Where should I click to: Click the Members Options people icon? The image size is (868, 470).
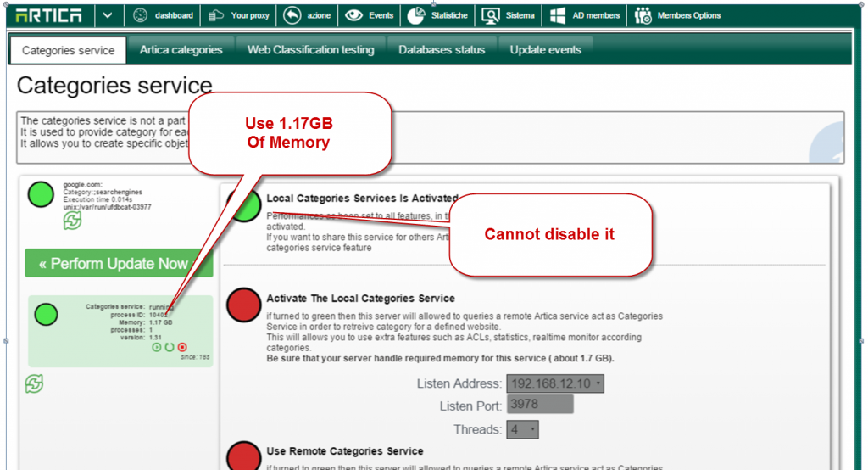(643, 15)
